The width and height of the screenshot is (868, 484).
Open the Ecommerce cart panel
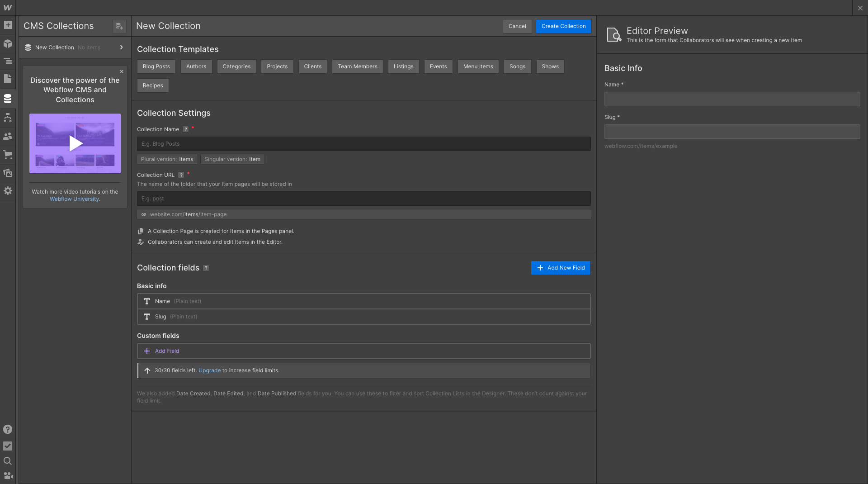(8, 154)
